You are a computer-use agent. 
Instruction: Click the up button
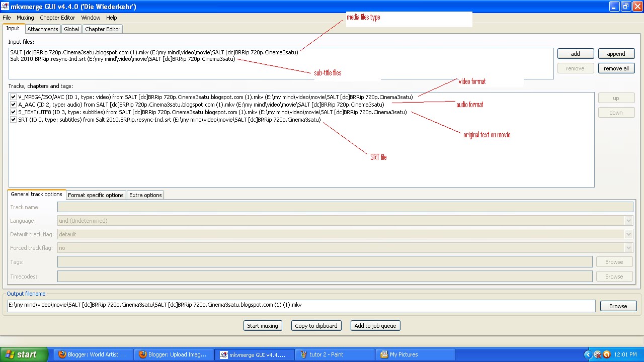point(616,98)
